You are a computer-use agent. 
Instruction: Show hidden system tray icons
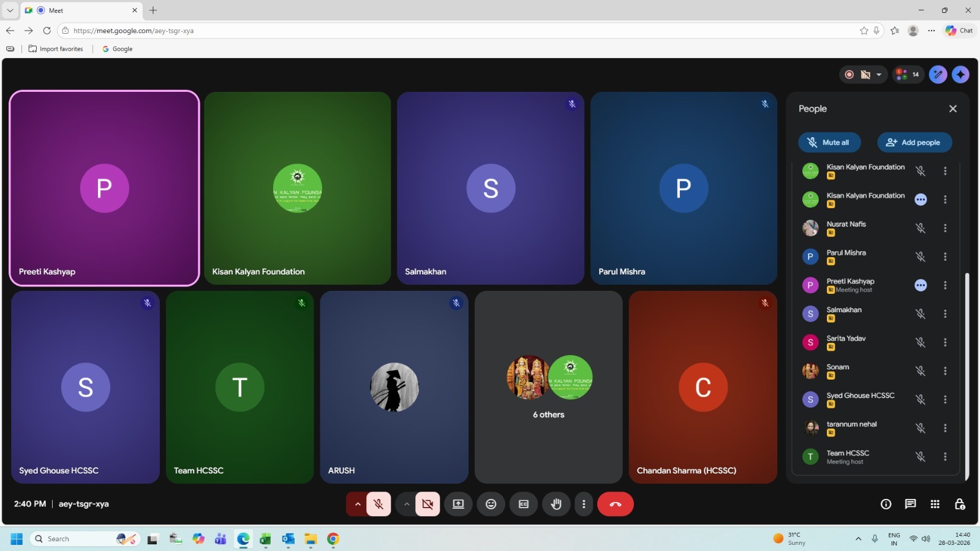pyautogui.click(x=858, y=539)
